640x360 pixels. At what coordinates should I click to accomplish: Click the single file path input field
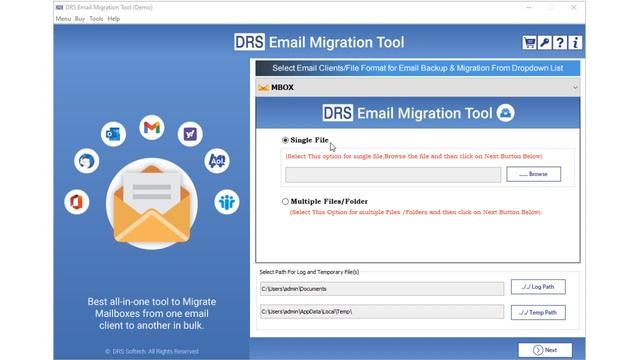pyautogui.click(x=393, y=175)
